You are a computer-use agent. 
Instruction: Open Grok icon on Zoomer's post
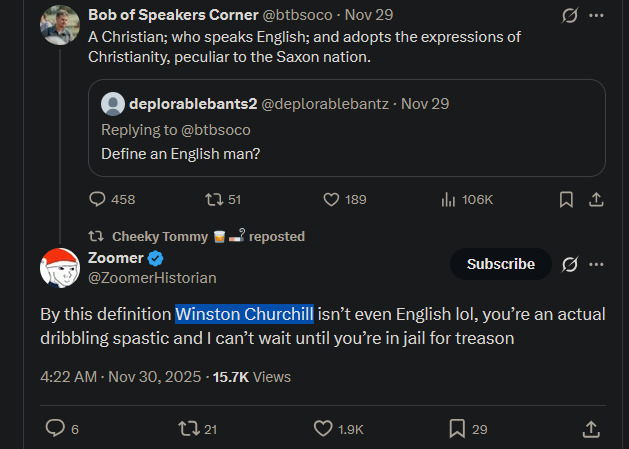[570, 264]
